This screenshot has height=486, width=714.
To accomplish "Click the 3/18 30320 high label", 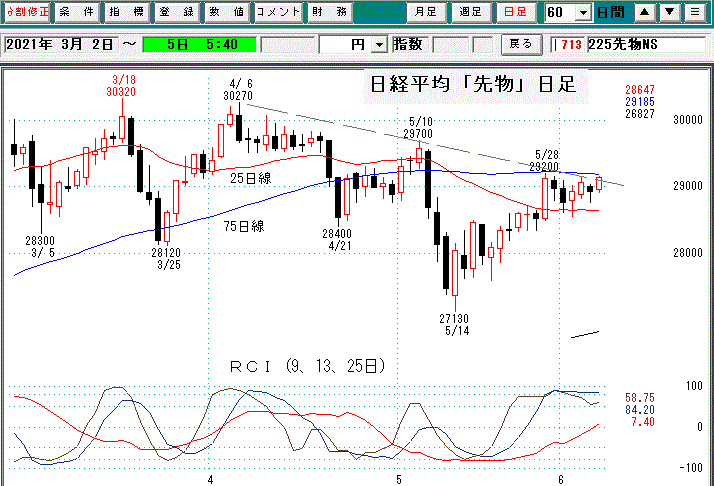I will click(121, 86).
